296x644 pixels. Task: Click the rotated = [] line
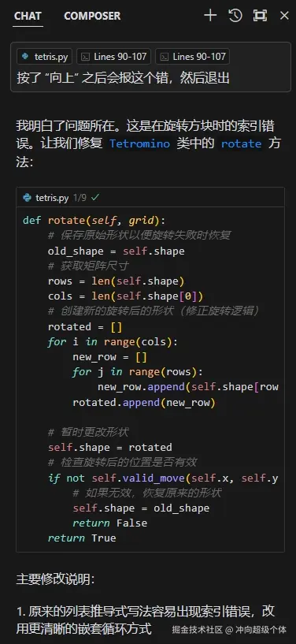coord(85,327)
